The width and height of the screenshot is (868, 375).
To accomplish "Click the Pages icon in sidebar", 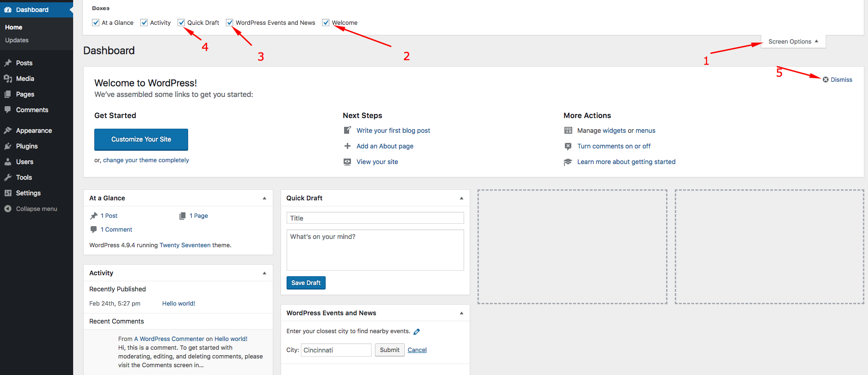I will pos(8,94).
